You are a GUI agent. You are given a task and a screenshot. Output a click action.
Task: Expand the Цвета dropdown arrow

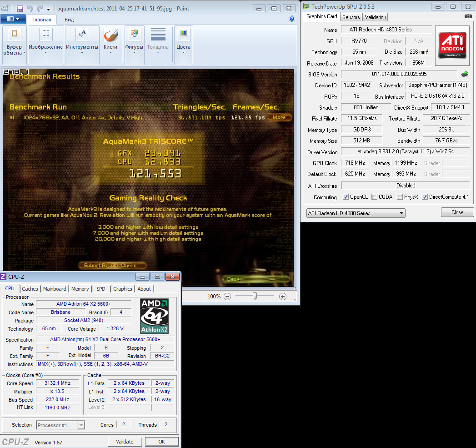coord(183,53)
